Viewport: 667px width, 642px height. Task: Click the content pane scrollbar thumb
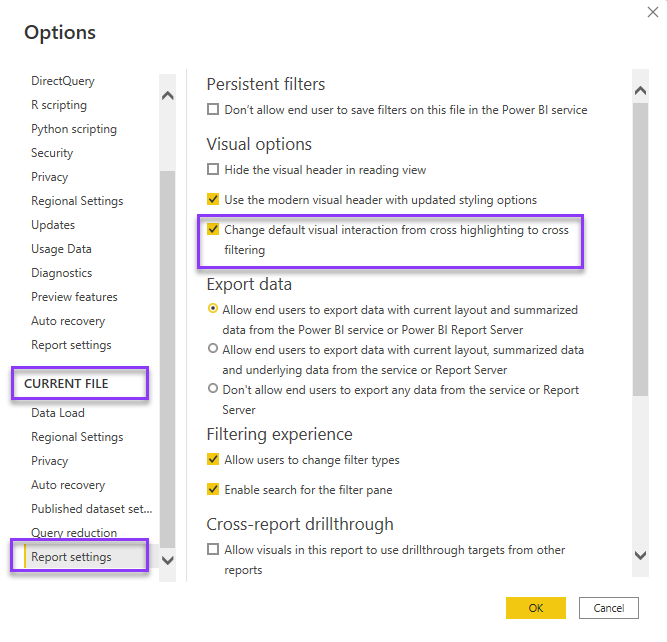click(x=640, y=250)
